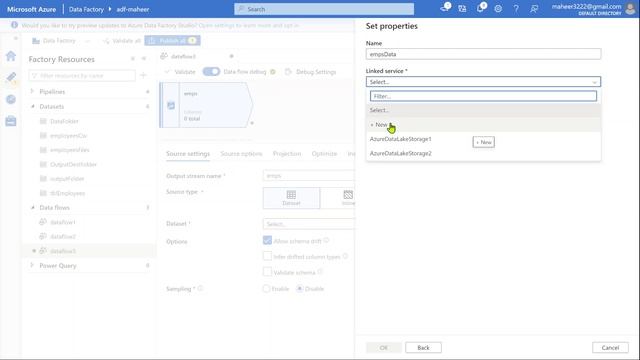Click info icon beside Allow schema drift

coord(327,240)
